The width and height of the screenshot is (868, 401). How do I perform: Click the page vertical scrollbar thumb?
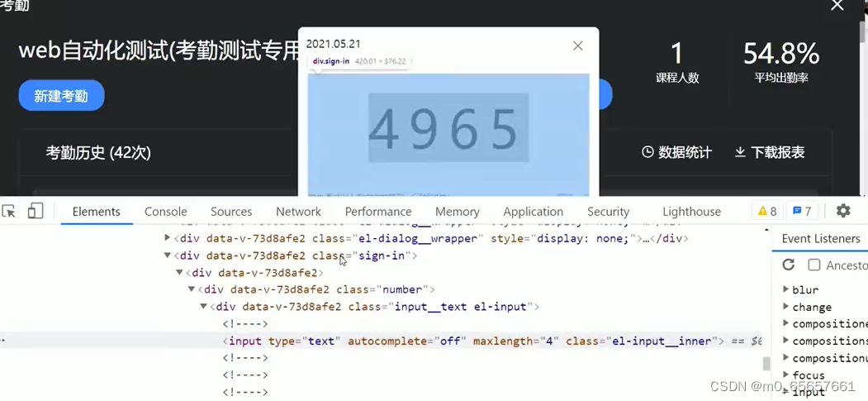pos(864,31)
